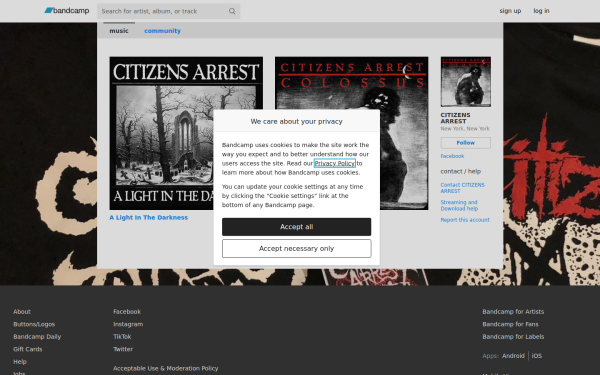This screenshot has height=375, width=600.
Task: Click Accept necessary only button
Action: click(x=297, y=249)
